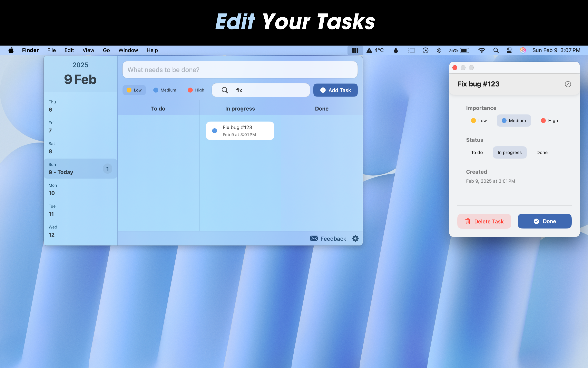Open the Edit menu
The width and height of the screenshot is (588, 368).
[69, 50]
